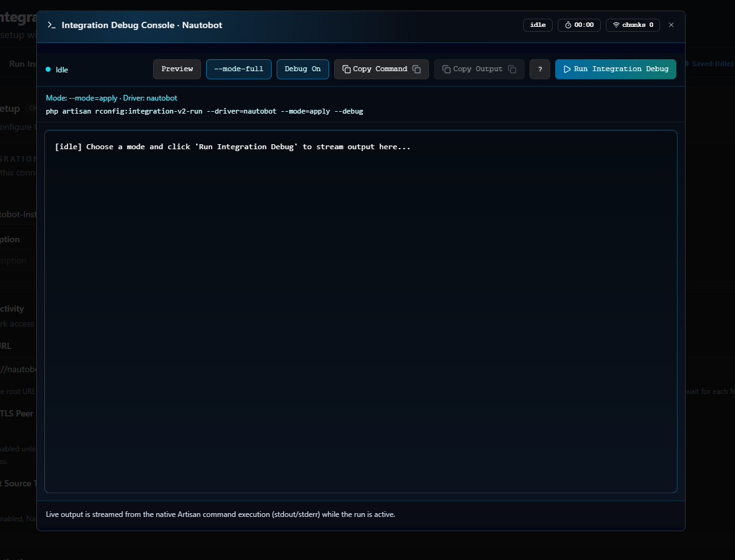Open help with the question mark button
Screen dimensions: 735x560
[x=540, y=69]
